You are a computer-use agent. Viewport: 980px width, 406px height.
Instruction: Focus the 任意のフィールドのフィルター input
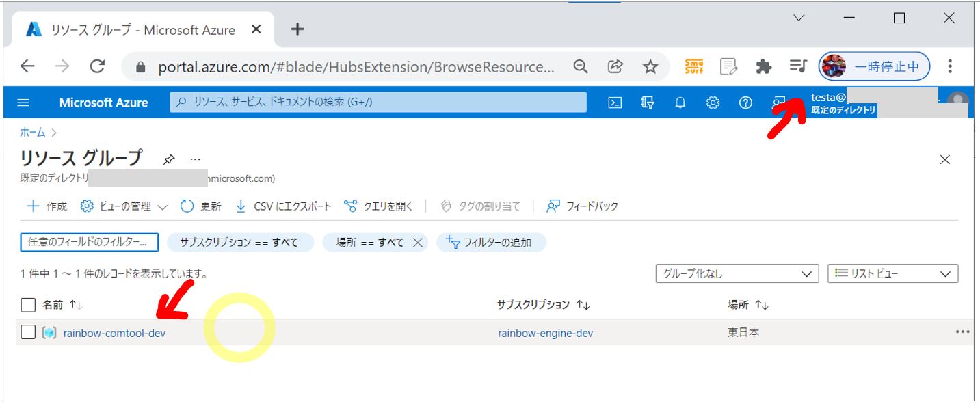tap(90, 243)
